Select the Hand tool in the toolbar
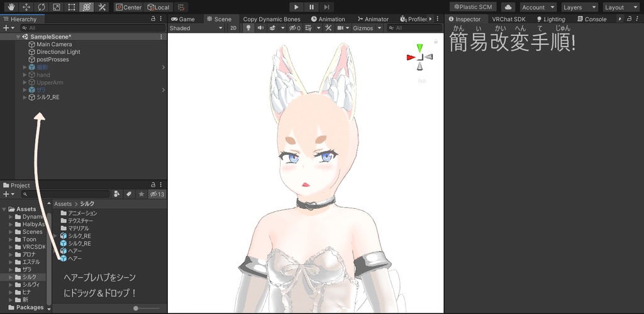The height and width of the screenshot is (314, 644). (x=11, y=7)
